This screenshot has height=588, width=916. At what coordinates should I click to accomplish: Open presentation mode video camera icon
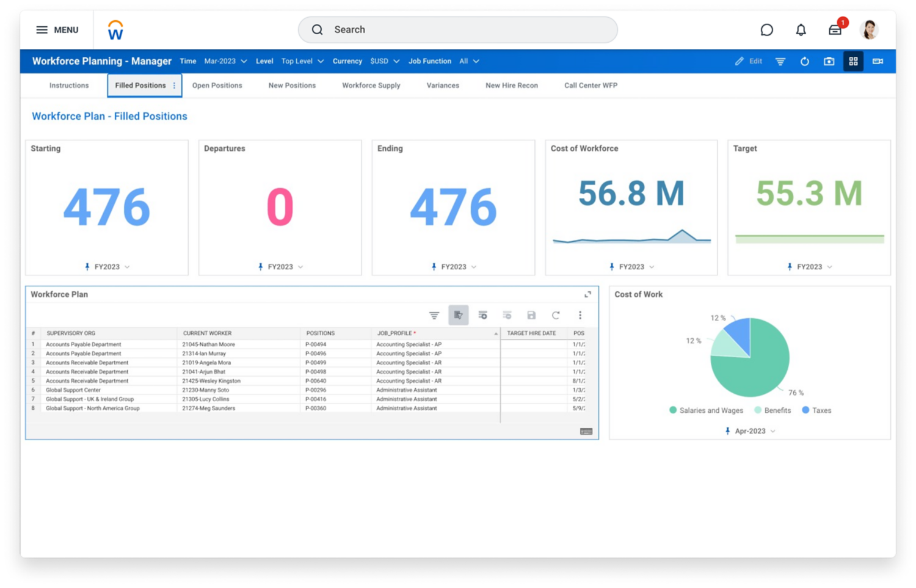878,61
